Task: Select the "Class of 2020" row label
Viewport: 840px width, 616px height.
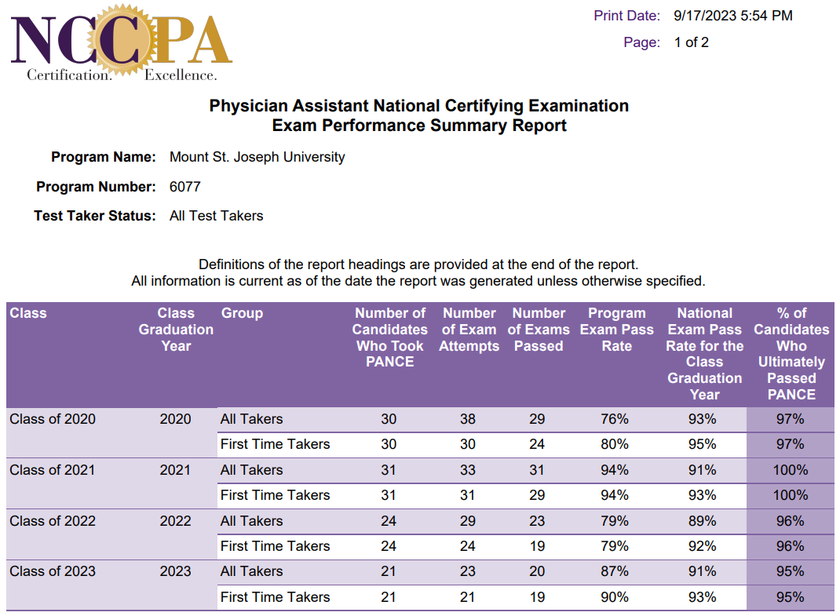Action: [53, 419]
